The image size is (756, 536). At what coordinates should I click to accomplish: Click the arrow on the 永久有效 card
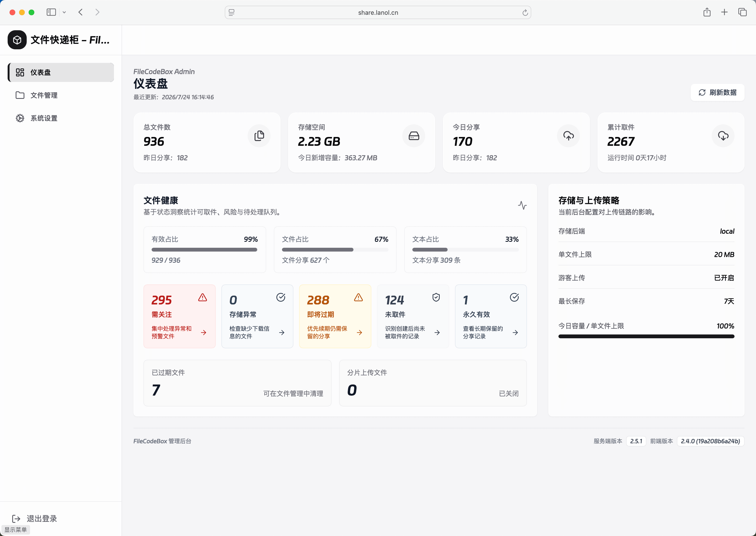click(515, 332)
